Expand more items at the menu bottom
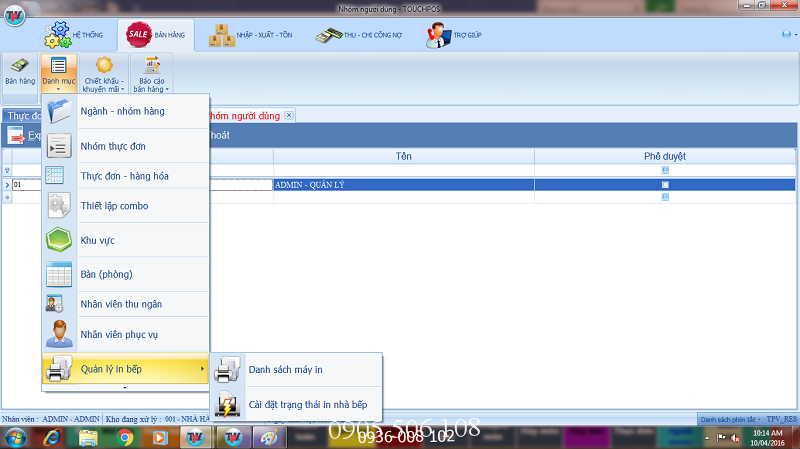The height and width of the screenshot is (449, 800). click(x=125, y=388)
